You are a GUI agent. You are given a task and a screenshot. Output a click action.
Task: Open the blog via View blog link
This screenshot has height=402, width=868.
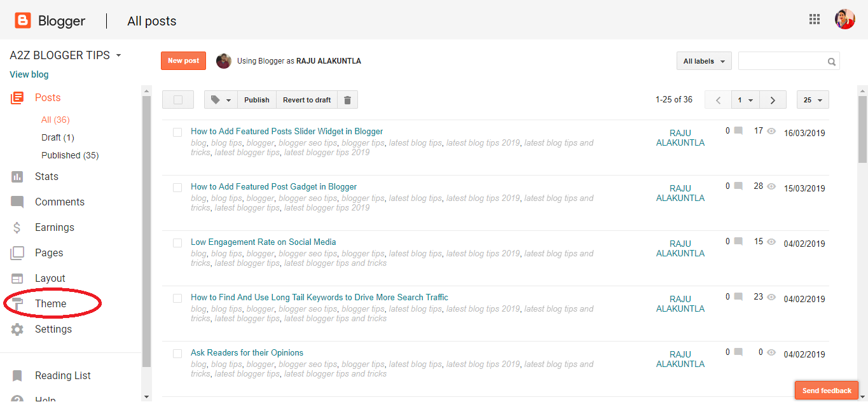click(x=29, y=74)
